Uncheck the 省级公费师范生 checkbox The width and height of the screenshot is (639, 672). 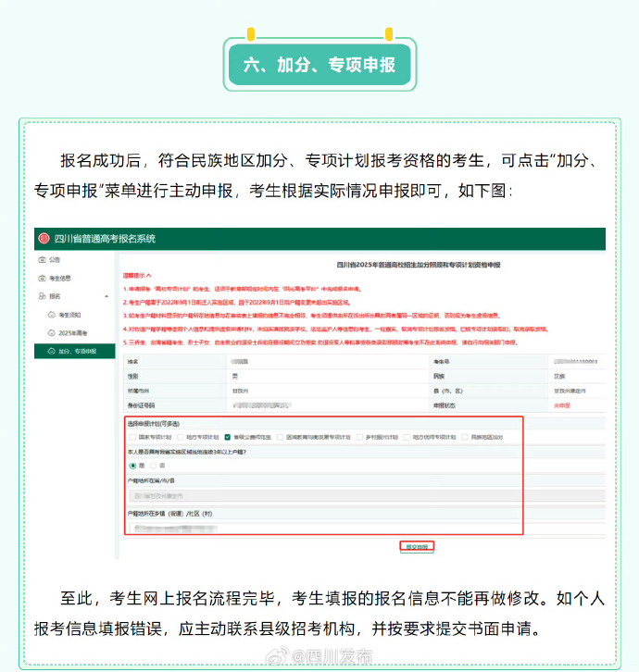click(x=227, y=437)
